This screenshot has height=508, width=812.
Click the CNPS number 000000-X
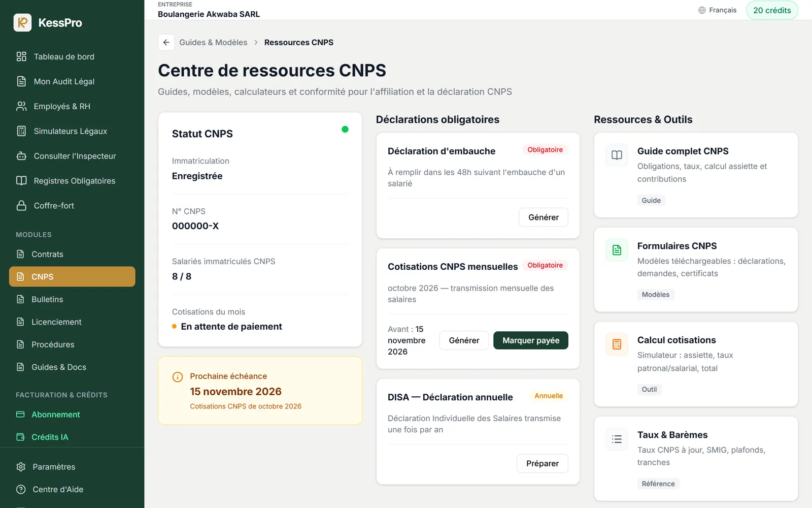point(195,226)
